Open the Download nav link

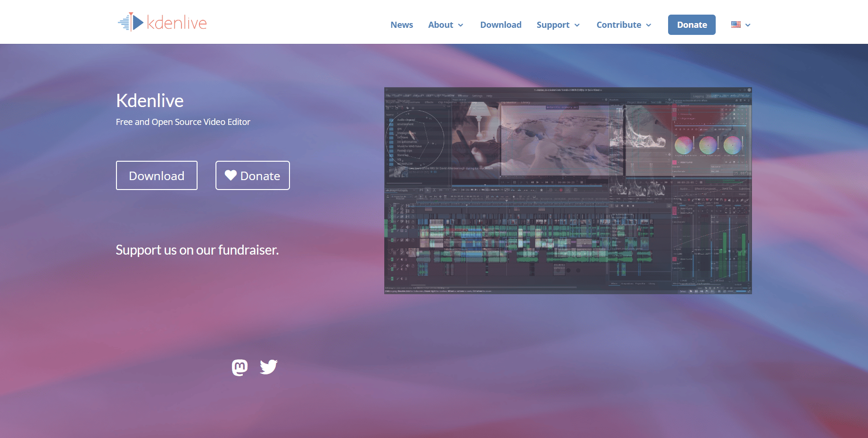pos(501,25)
